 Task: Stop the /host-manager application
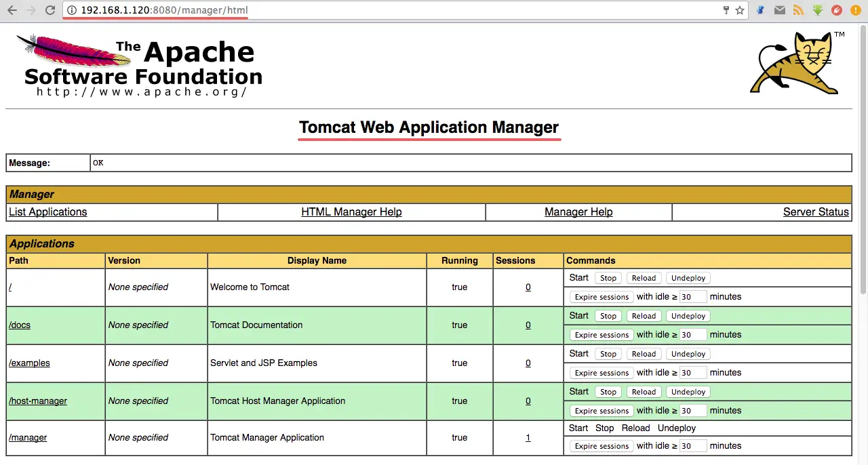(x=608, y=392)
